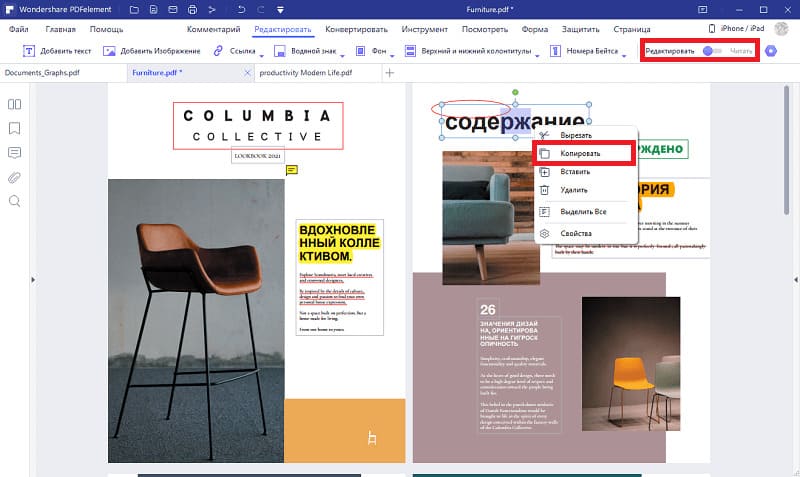
Task: Open the bookmarks panel
Action: click(14, 128)
